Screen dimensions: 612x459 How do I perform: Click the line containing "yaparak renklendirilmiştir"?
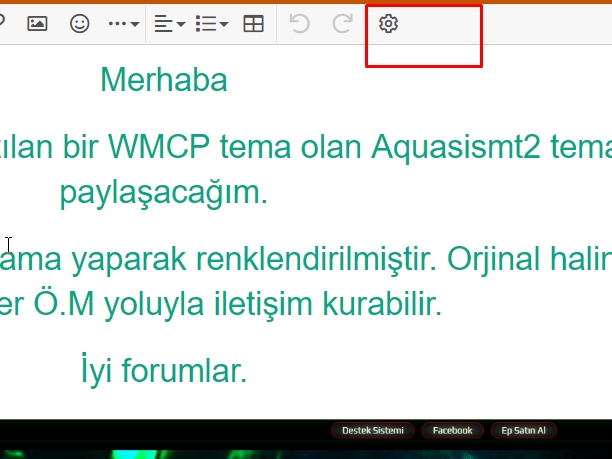point(300,262)
